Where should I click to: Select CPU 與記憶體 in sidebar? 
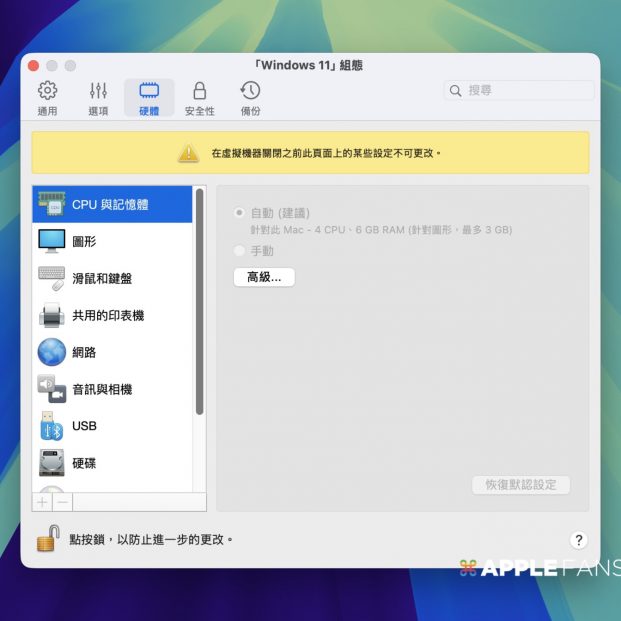click(112, 205)
